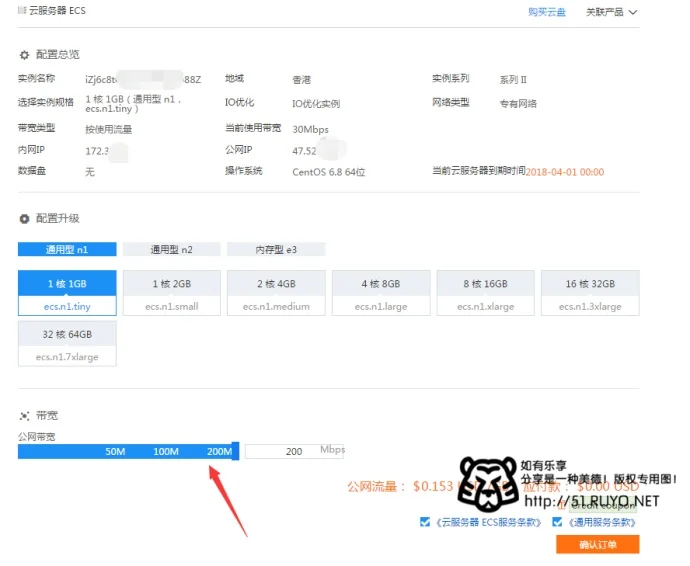Click the 带宽 section icon
Viewport: 690px width, 566px height.
click(x=24, y=416)
